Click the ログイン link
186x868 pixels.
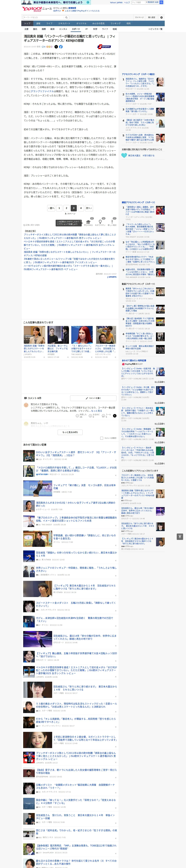[x=57, y=11]
